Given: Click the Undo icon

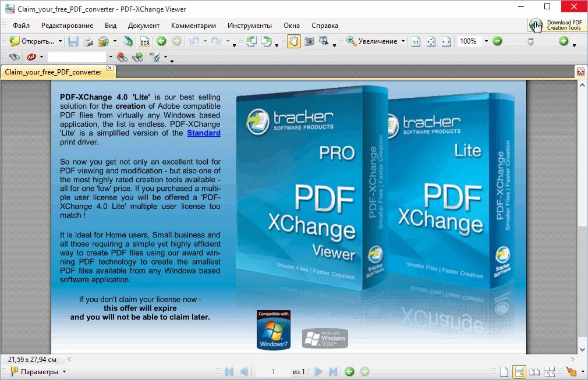Looking at the screenshot, I should point(193,41).
